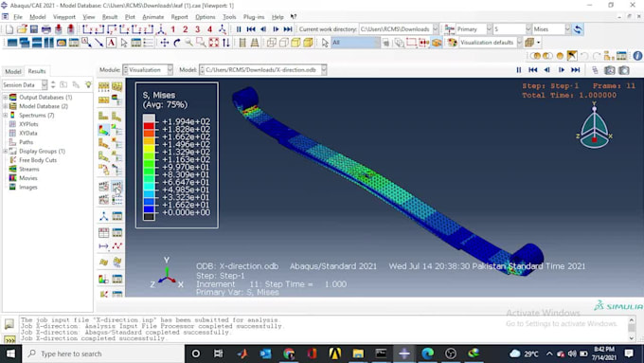644x363 pixels.
Task: Expand the Output Databases tree node
Action: click(x=6, y=98)
